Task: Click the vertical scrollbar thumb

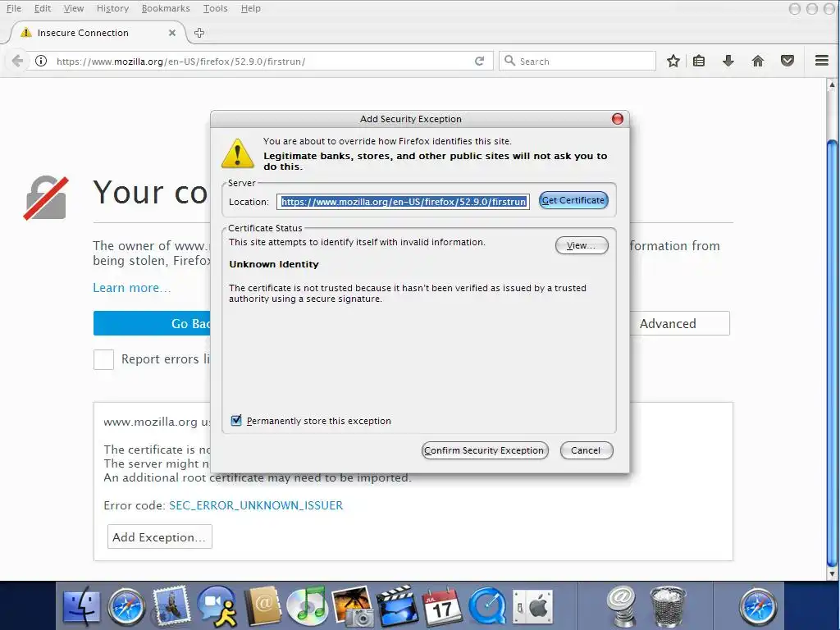Action: [x=832, y=354]
